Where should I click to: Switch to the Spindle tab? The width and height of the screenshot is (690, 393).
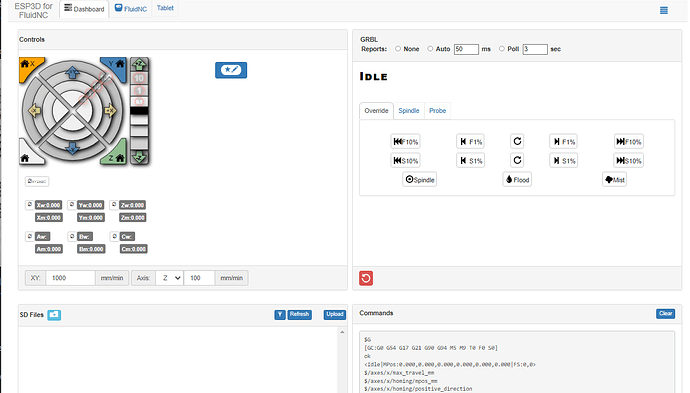[x=409, y=111]
